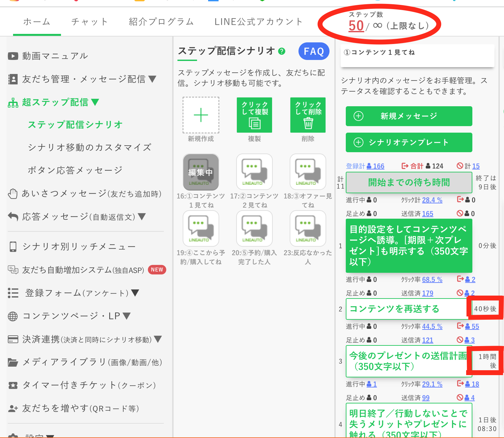The image size is (504, 438).
Task: Open シナリオ移動のカスタマイズ
Action: pos(90,147)
